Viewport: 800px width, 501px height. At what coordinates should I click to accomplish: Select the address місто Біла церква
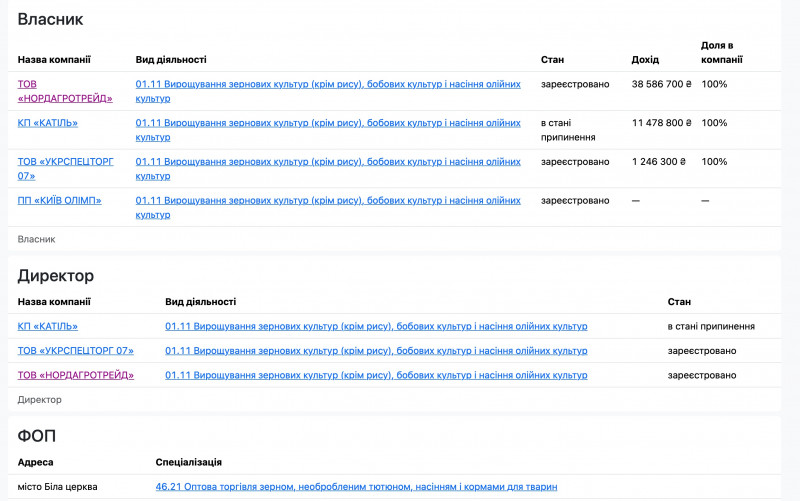[57, 487]
